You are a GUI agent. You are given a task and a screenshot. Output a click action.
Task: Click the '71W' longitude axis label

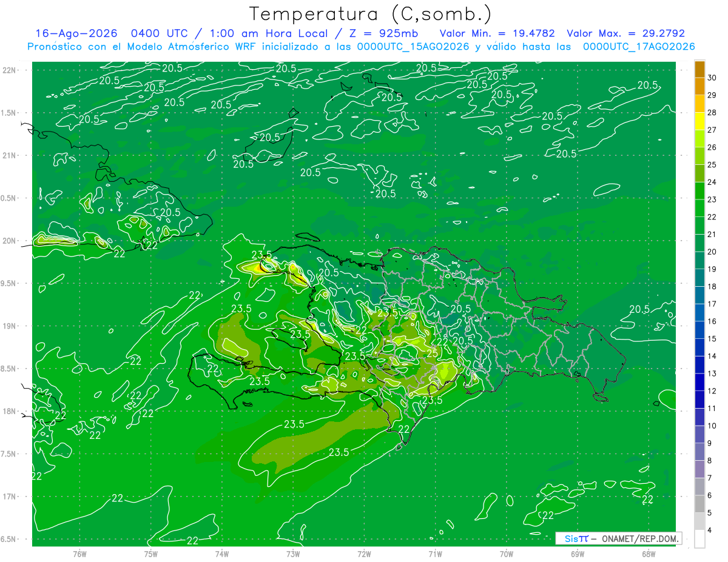point(435,554)
